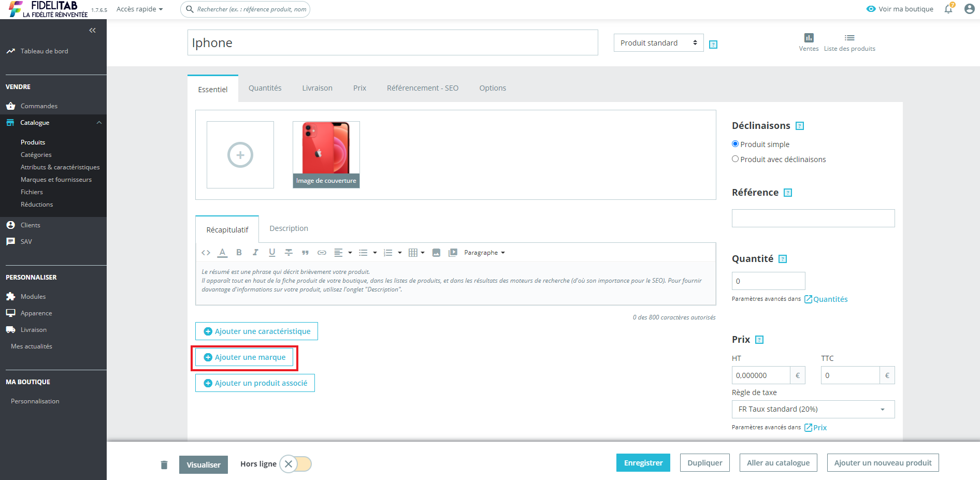Collapse the sidebar with double chevron

click(92, 31)
